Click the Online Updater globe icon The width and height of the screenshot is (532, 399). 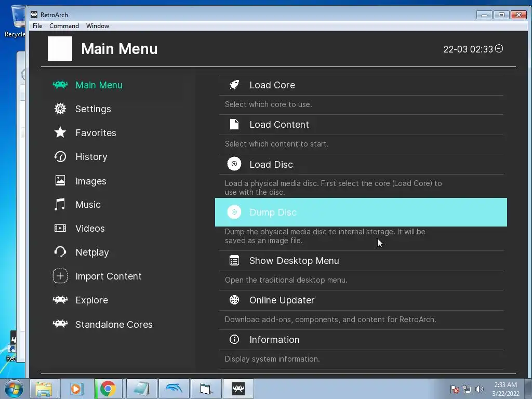[234, 300]
